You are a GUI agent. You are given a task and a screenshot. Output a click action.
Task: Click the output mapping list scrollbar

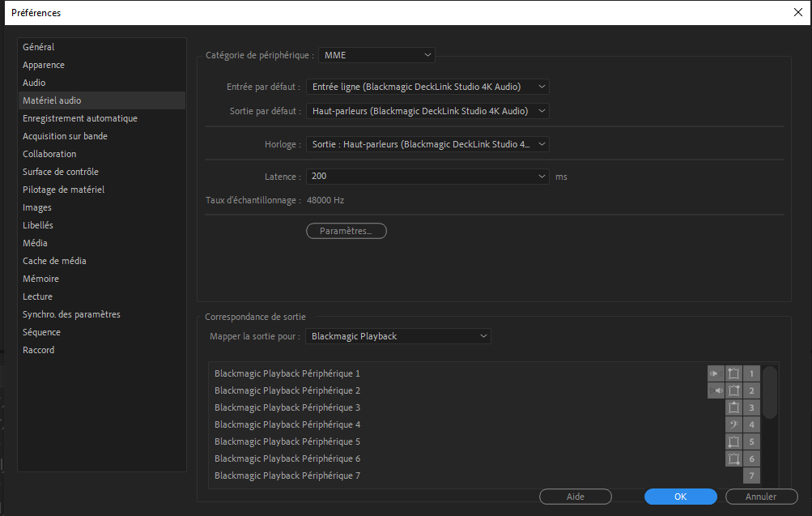click(770, 393)
